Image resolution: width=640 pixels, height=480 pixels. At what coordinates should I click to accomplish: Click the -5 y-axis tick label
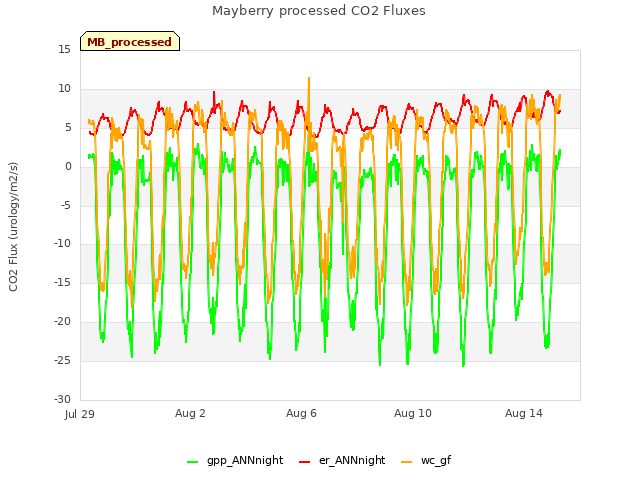[x=66, y=205]
